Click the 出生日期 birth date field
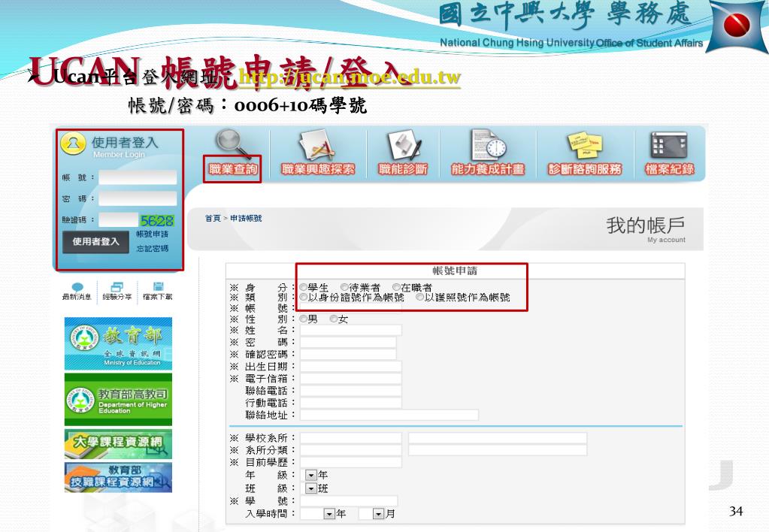 (350, 366)
